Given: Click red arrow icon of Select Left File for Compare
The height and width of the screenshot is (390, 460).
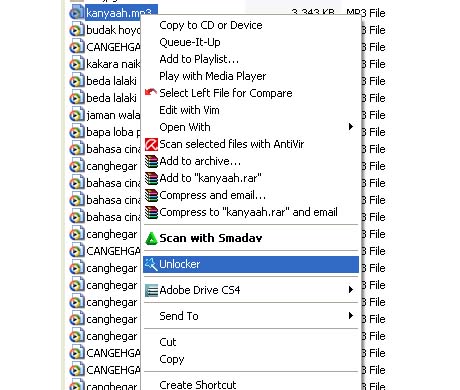Looking at the screenshot, I should point(151,92).
